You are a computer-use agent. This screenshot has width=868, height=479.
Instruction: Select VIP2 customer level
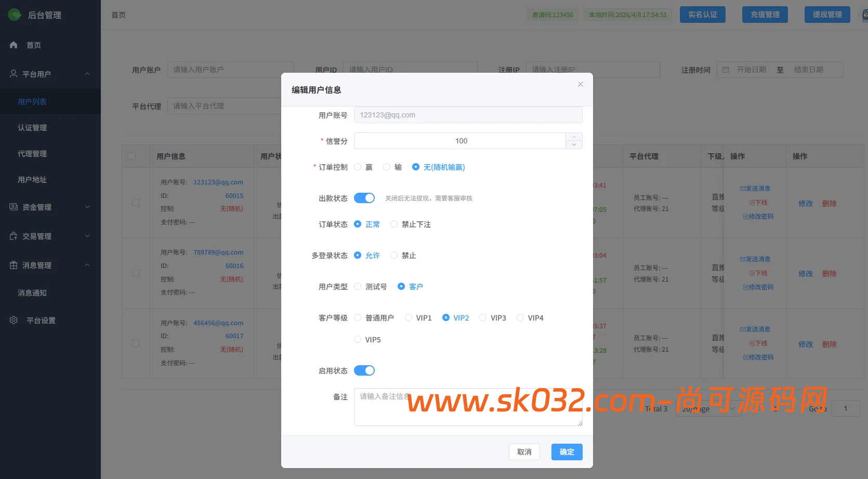(456, 317)
